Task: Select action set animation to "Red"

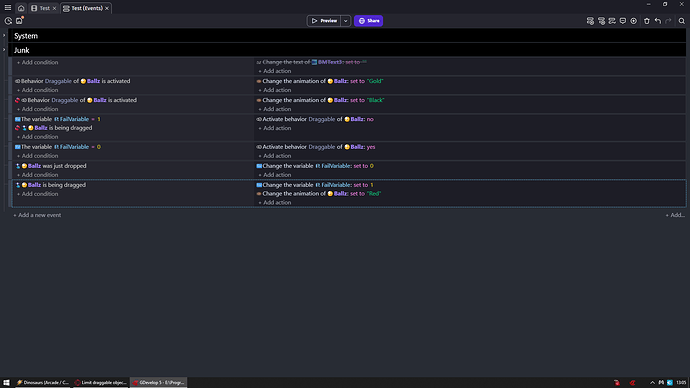Action: pos(319,193)
